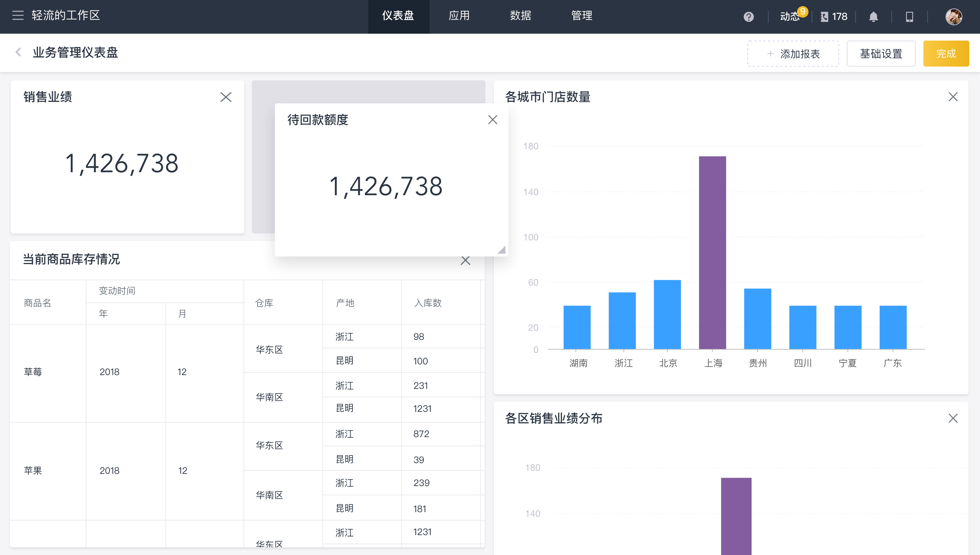Image resolution: width=980 pixels, height=555 pixels.
Task: Click the help question mark icon
Action: click(x=749, y=17)
